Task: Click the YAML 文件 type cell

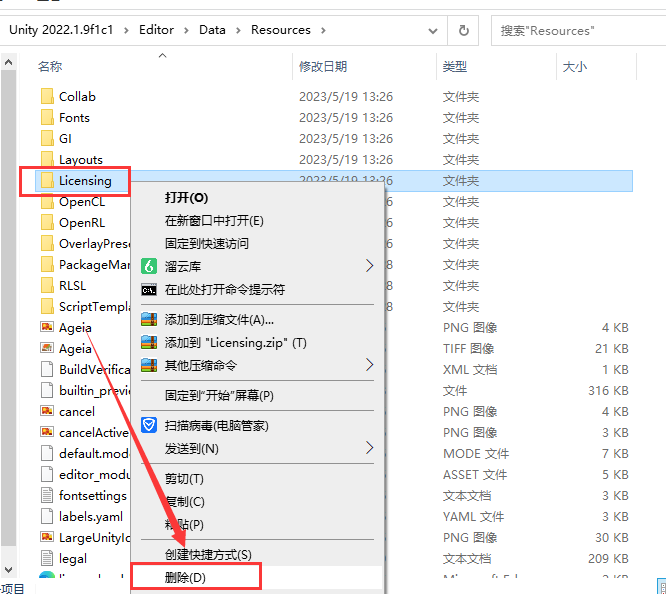Action: pyautogui.click(x=474, y=516)
